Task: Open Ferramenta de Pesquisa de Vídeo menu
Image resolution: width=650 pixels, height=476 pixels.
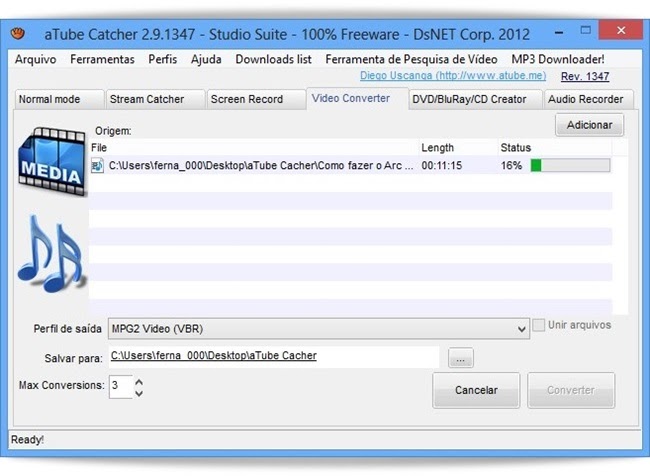Action: pyautogui.click(x=411, y=60)
